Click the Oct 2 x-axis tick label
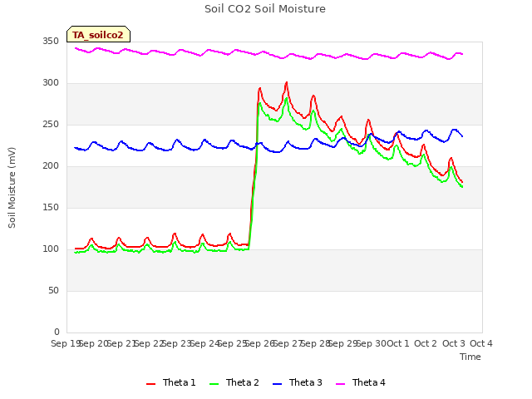532x399 pixels. (426, 343)
